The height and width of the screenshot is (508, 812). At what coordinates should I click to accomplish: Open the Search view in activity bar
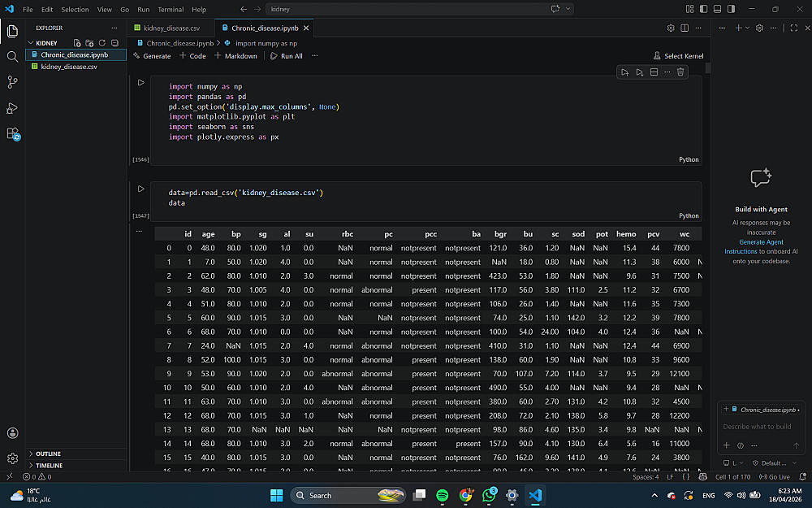12,57
